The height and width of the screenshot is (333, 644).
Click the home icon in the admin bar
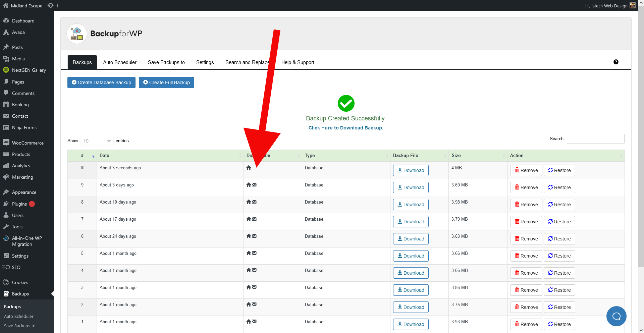[x=6, y=6]
